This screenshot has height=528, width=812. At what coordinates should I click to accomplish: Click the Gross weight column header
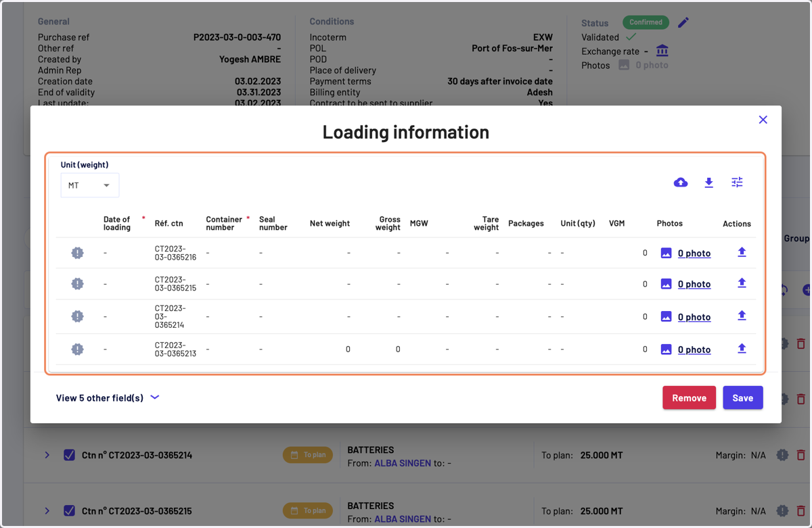(388, 223)
